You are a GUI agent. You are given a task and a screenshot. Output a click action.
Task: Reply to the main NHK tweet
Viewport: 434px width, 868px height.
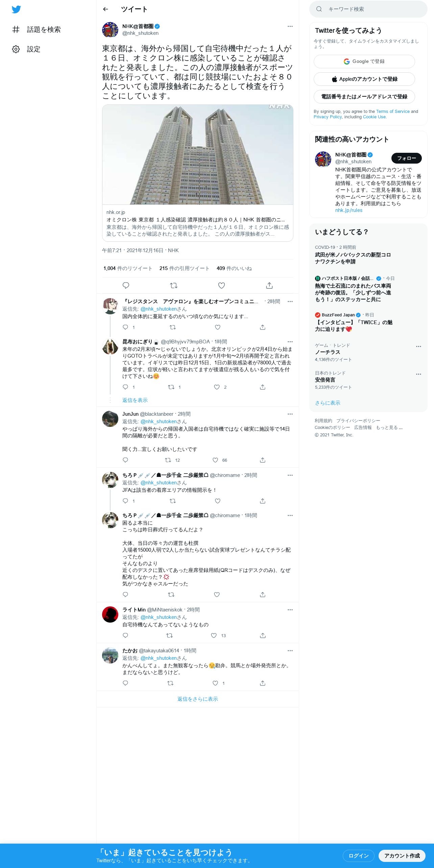[x=126, y=285]
